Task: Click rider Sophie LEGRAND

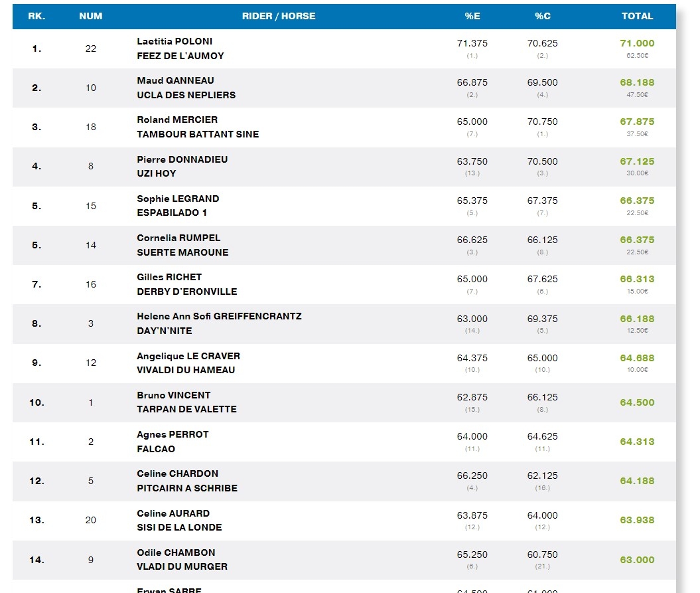Action: tap(178, 199)
